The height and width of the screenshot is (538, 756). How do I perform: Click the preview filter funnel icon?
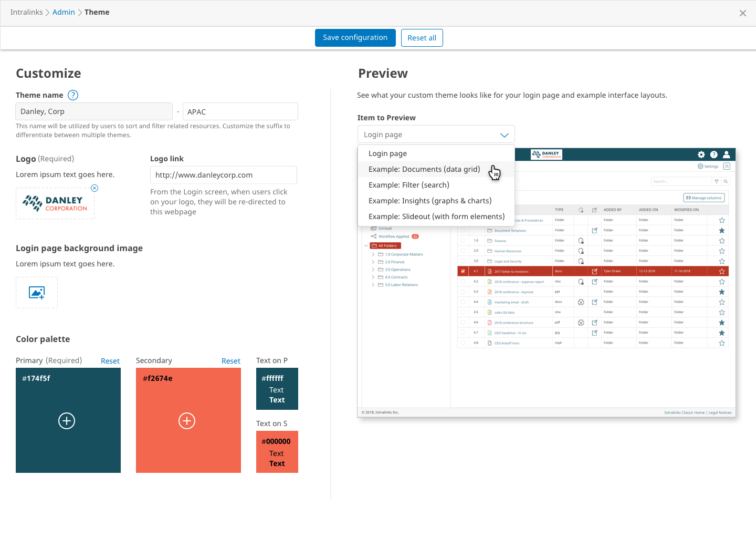pos(717,181)
